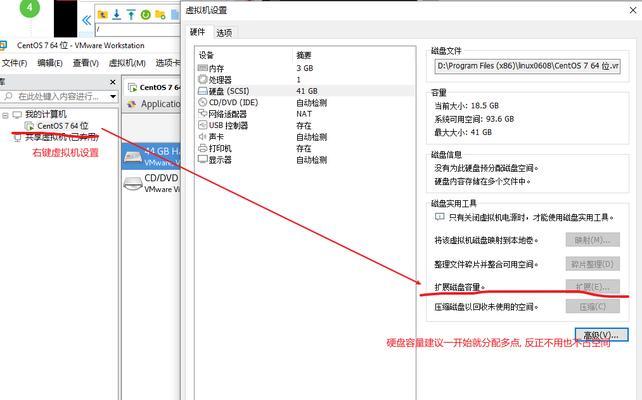This screenshot has width=642, height=400.
Task: Open the 文件(F) menu
Action: point(14,63)
